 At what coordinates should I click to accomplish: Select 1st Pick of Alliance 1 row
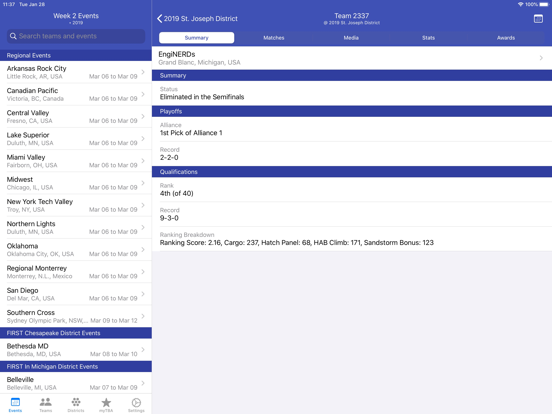352,129
